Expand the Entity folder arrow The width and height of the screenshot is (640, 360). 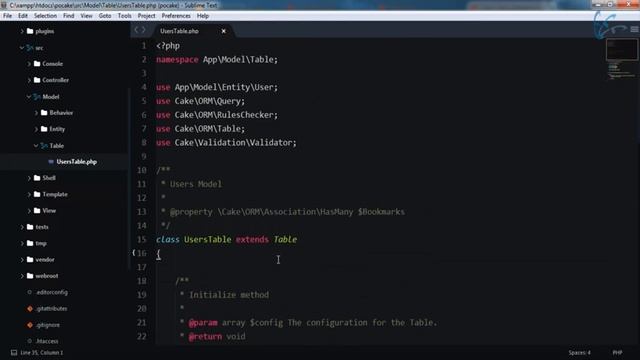[36, 129]
